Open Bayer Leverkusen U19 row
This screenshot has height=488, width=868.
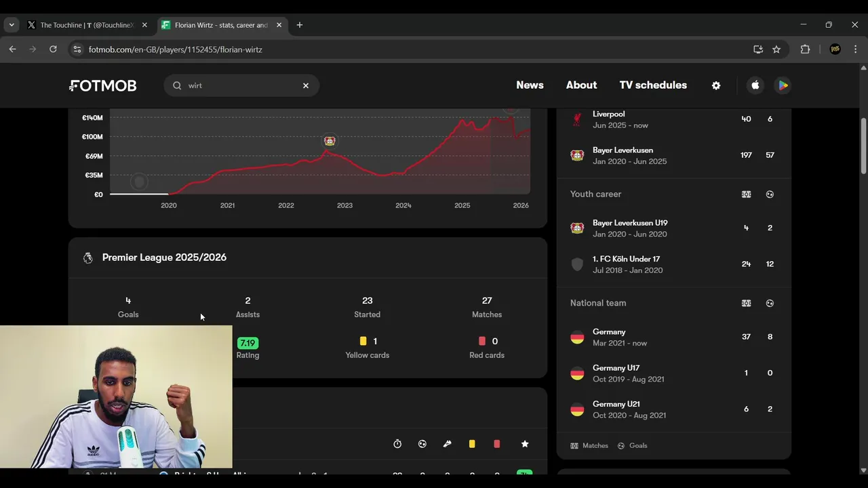(674, 228)
